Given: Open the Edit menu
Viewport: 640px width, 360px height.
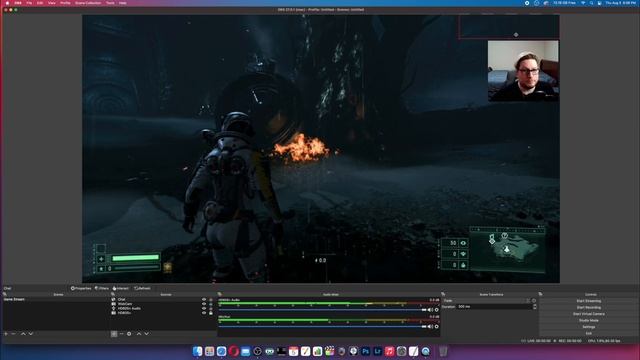Looking at the screenshot, I should pyautogui.click(x=40, y=3).
